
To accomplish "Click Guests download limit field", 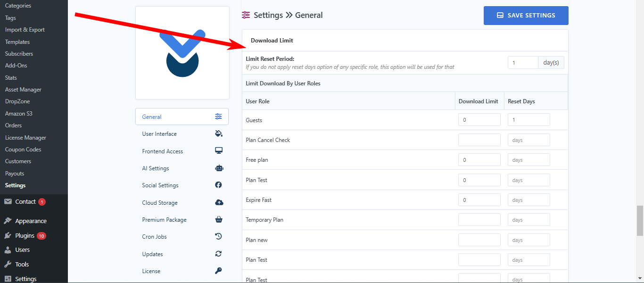I will tap(479, 120).
